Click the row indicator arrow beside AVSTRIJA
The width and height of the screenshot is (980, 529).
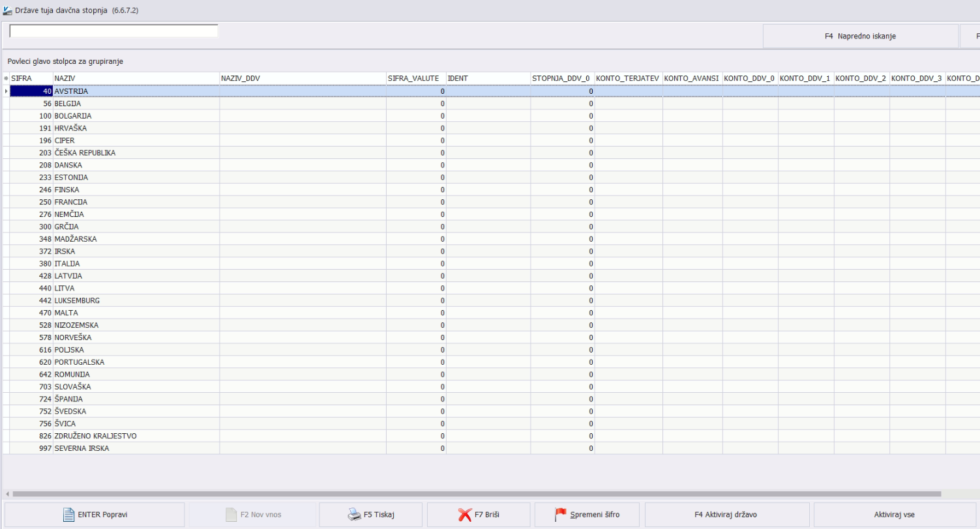(x=6, y=91)
